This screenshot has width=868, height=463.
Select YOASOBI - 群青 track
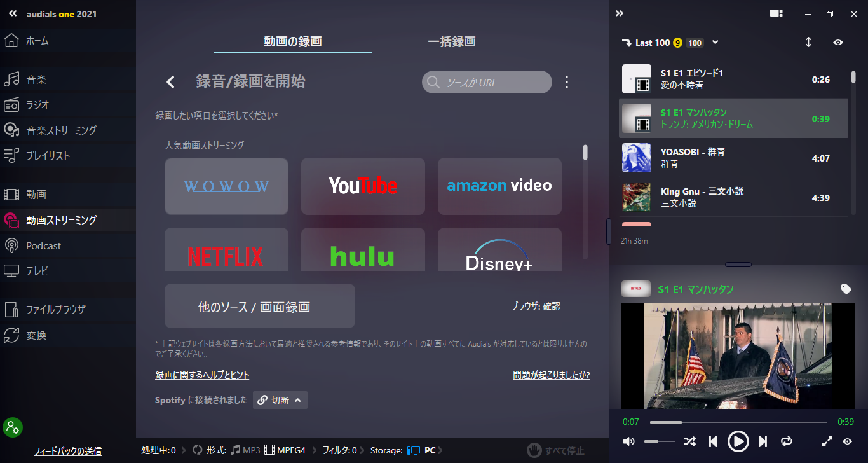(733, 158)
